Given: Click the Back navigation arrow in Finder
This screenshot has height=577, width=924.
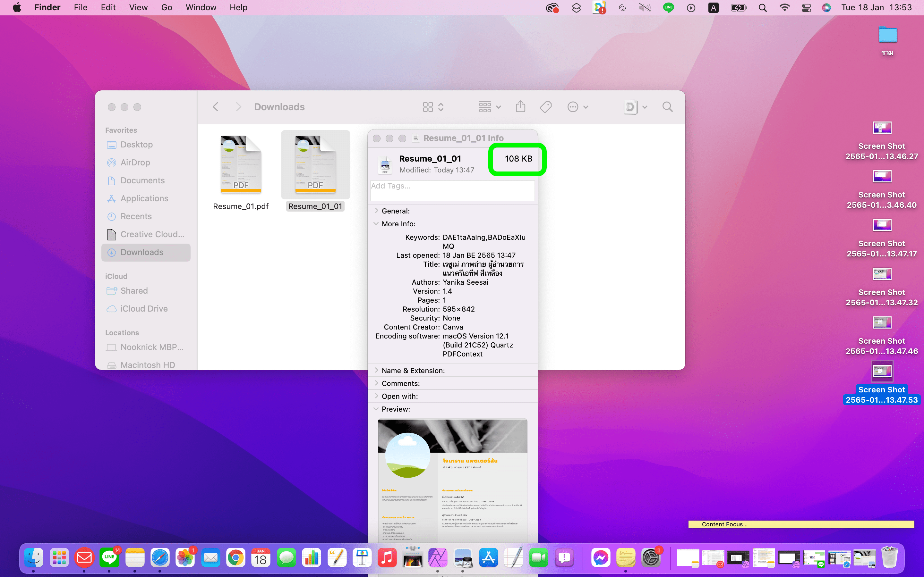Looking at the screenshot, I should [216, 107].
